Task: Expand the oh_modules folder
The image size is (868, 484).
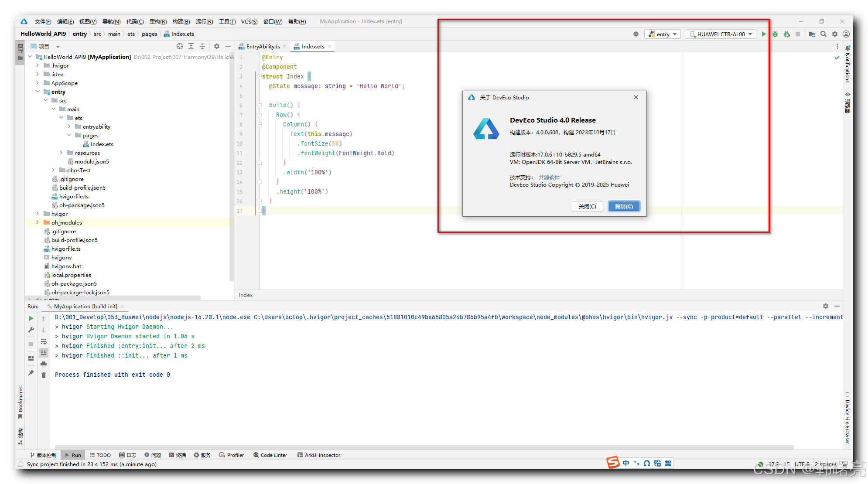Action: [38, 222]
